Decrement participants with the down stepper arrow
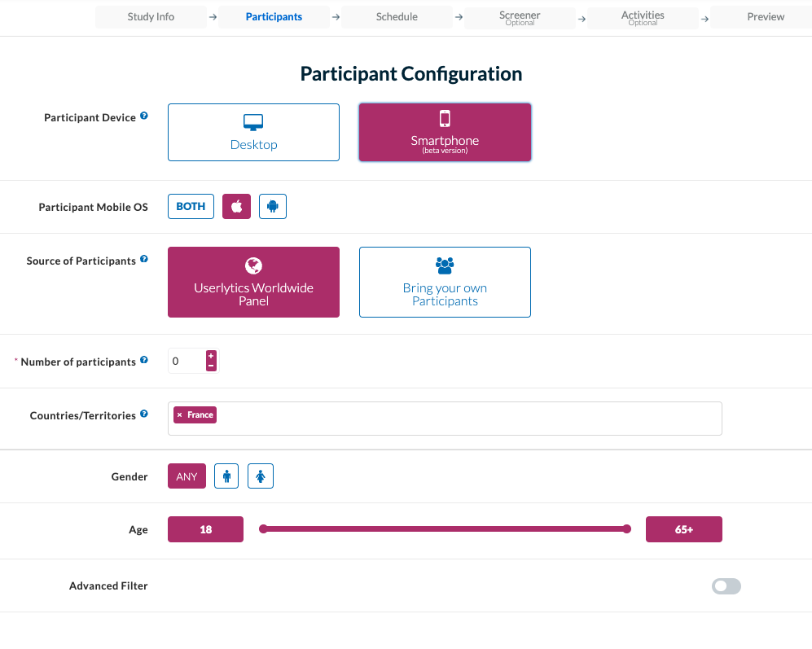This screenshot has width=812, height=649. click(211, 366)
